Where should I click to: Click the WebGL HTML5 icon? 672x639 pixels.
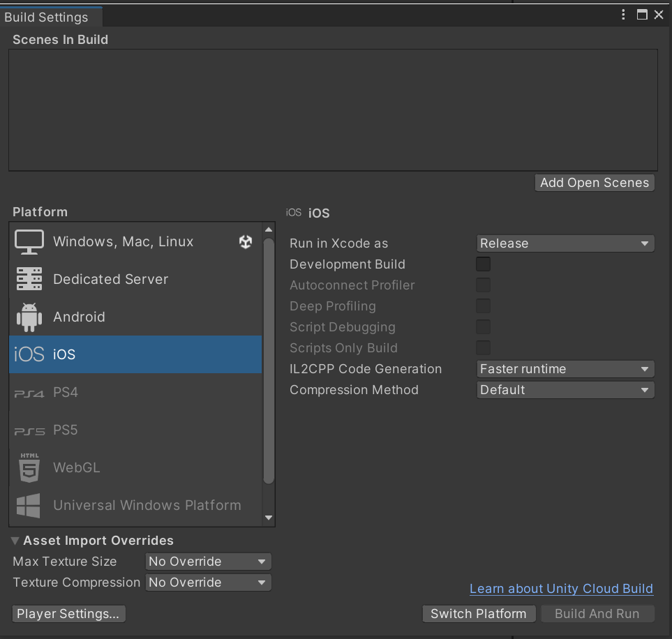(29, 467)
